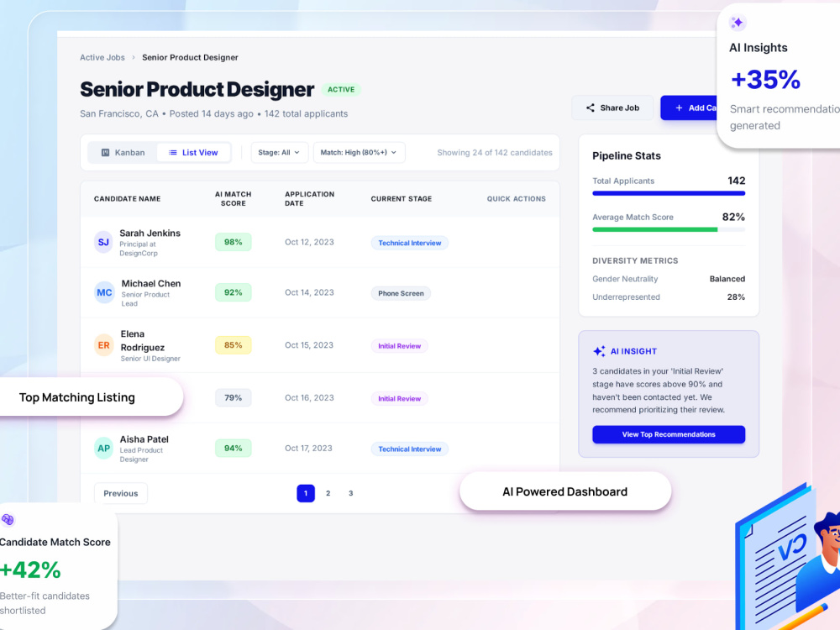
Task: Click the Pipeline Stats heading
Action: (627, 156)
